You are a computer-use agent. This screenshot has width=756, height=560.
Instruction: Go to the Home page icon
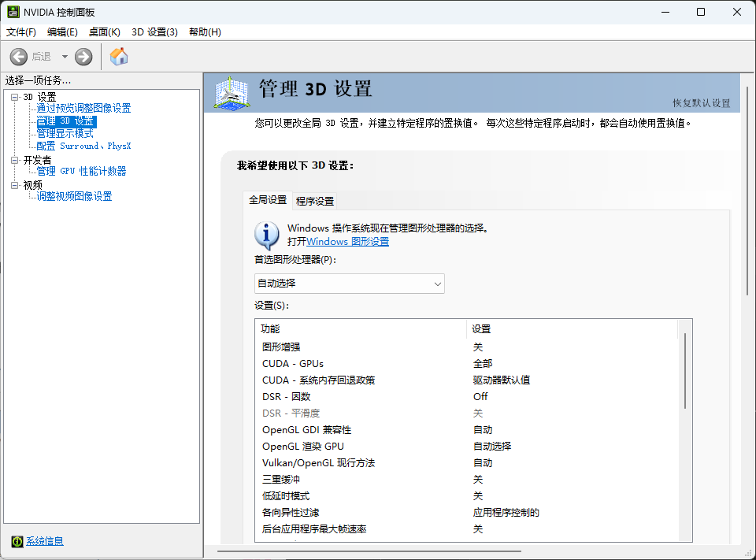[x=119, y=57]
